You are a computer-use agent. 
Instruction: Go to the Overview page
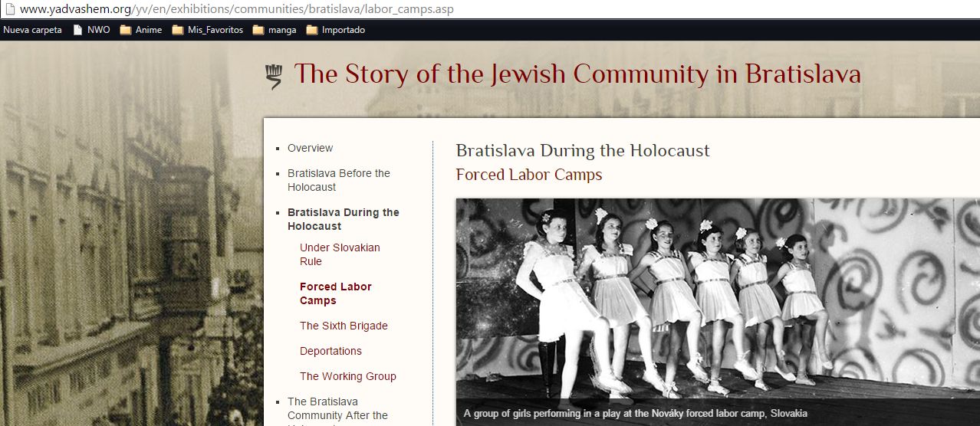(310, 148)
